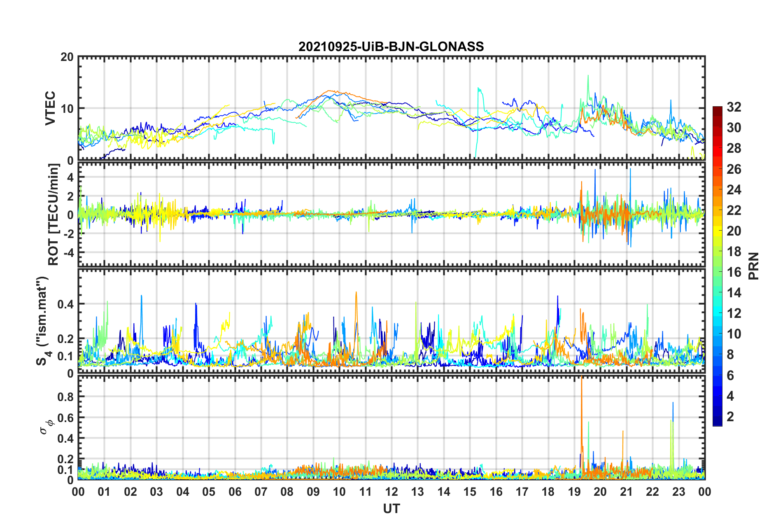Click the sigma phi axis label
This screenshot has height=532, width=783.
[x=46, y=427]
